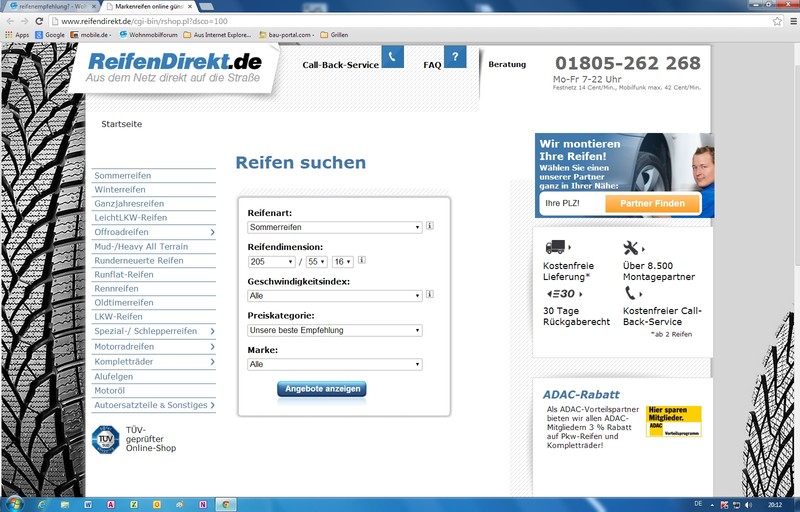Click the Montagepartner wrench tools icon
Screen dimensions: 800x512
(631, 247)
